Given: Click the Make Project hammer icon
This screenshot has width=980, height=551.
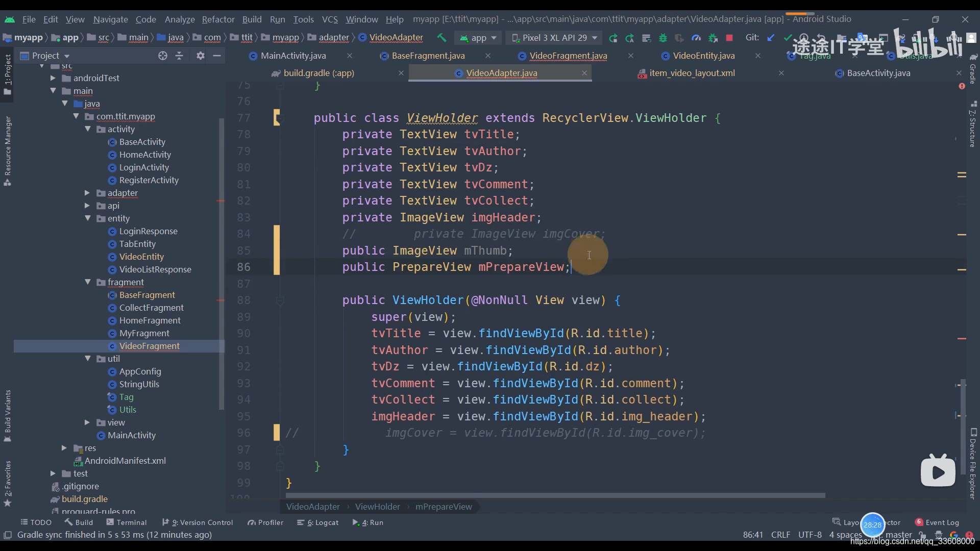Looking at the screenshot, I should coord(442,38).
